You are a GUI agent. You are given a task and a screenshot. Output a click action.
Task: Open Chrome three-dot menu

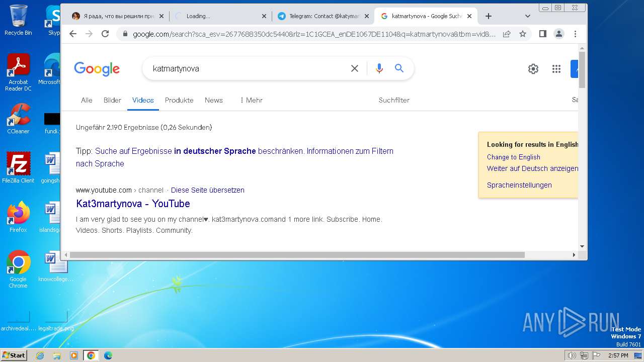click(x=575, y=34)
